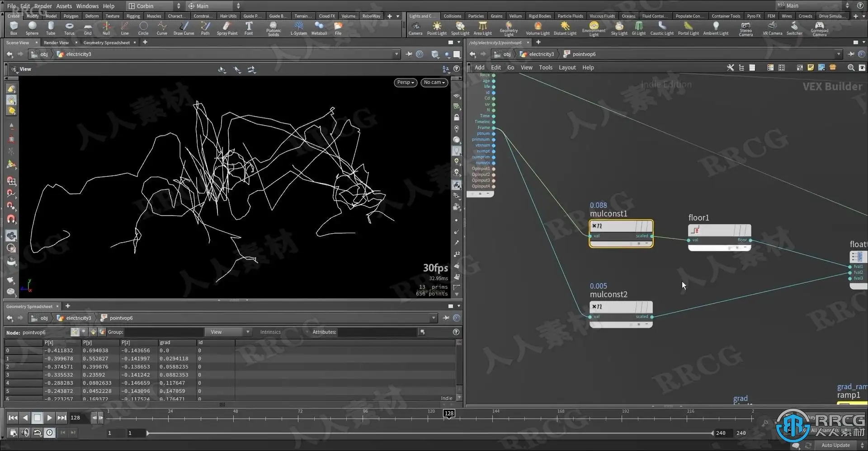Toggle the realtime playback clock icon
Image resolution: width=868 pixels, height=451 pixels.
coord(49,433)
